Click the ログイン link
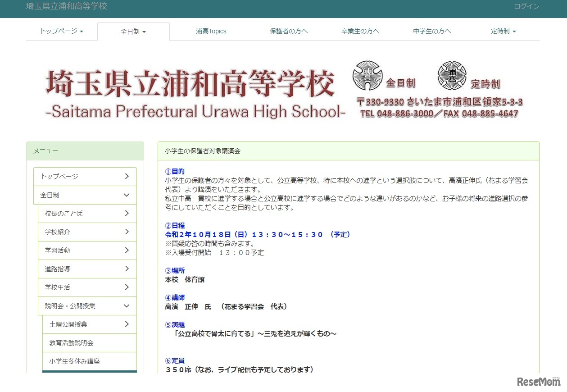 526,6
